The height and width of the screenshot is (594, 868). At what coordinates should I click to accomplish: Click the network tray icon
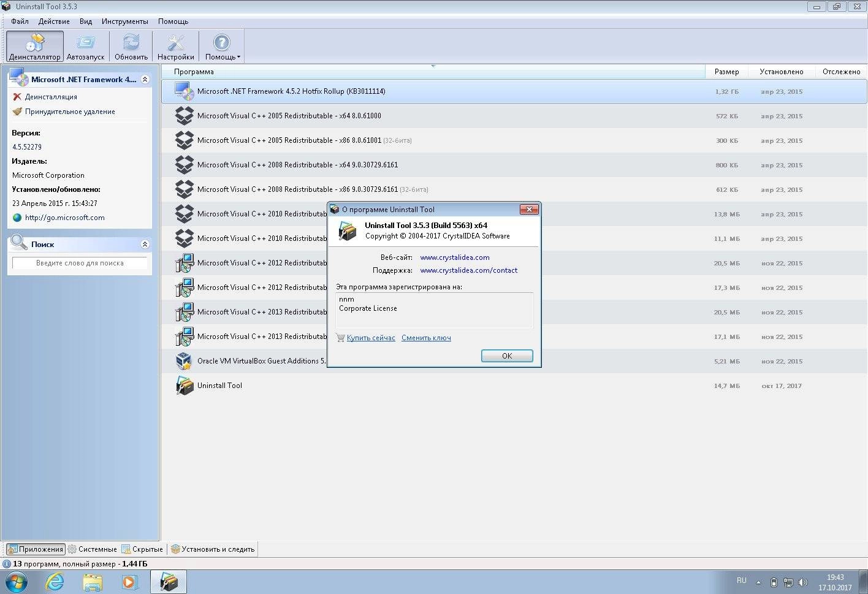click(788, 582)
